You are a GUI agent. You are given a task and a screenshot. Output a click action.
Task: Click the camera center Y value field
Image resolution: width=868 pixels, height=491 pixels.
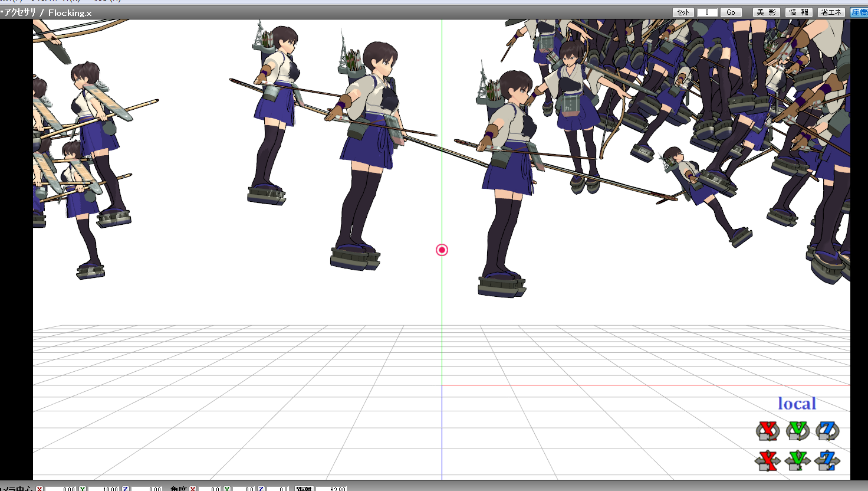[104, 489]
